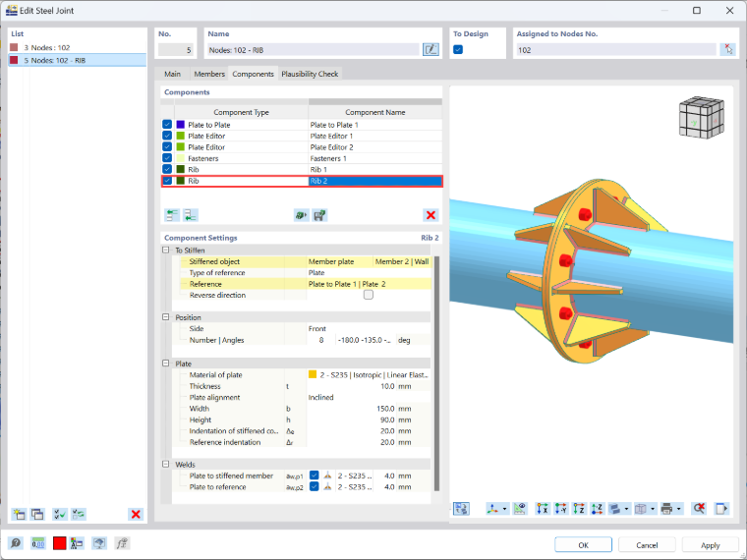
Task: Click the copy steel joint icon in List panel
Action: tap(37, 514)
